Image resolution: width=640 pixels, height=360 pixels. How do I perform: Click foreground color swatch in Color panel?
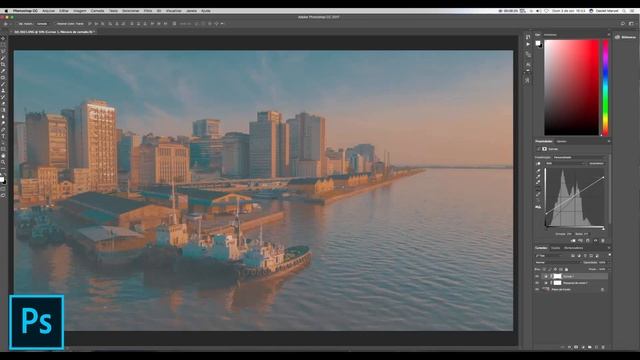click(x=538, y=43)
